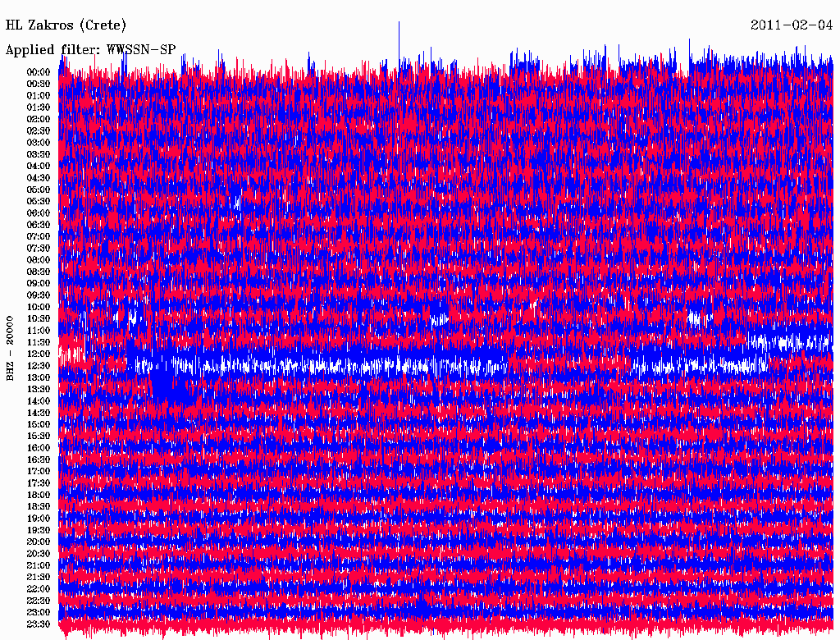840x640 pixels.
Task: Click 'Applied filter: WWSSN-SP' text
Action: 90,50
